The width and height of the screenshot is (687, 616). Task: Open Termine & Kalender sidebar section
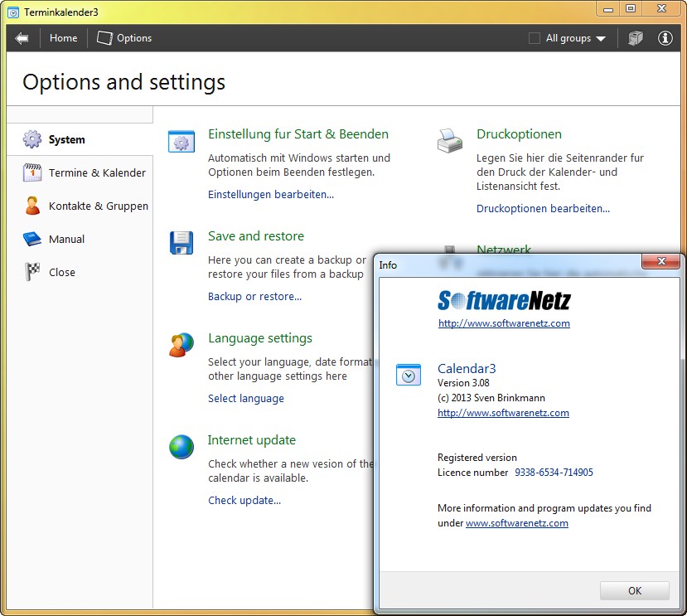coord(80,172)
